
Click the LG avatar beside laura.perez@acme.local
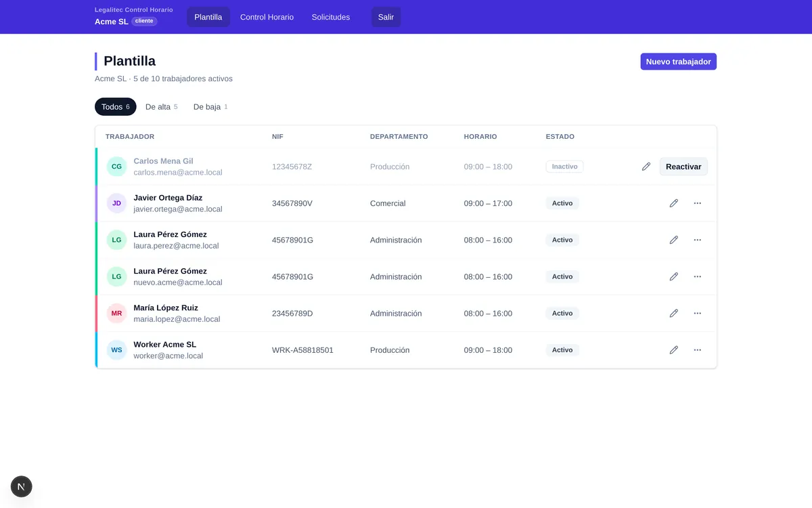coord(117,240)
